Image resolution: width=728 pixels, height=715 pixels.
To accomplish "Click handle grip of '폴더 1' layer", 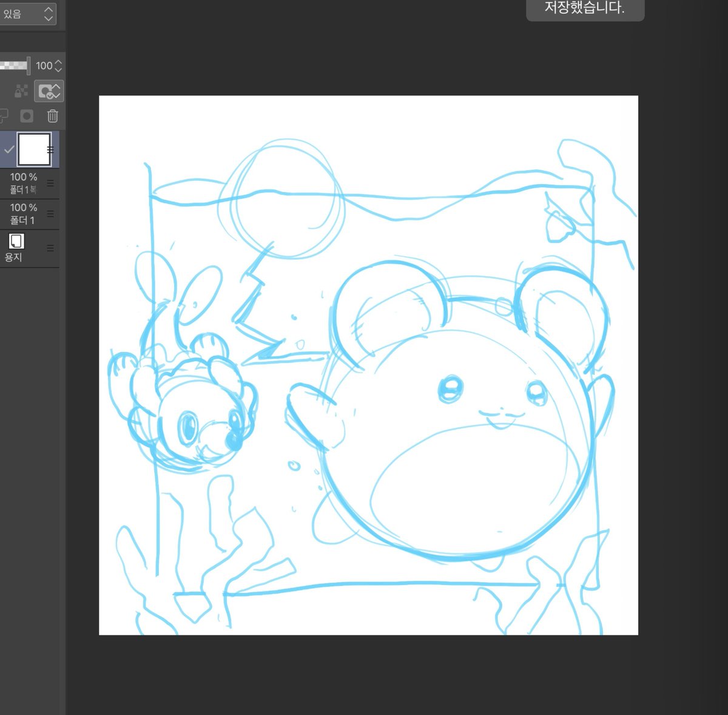I will (x=50, y=214).
